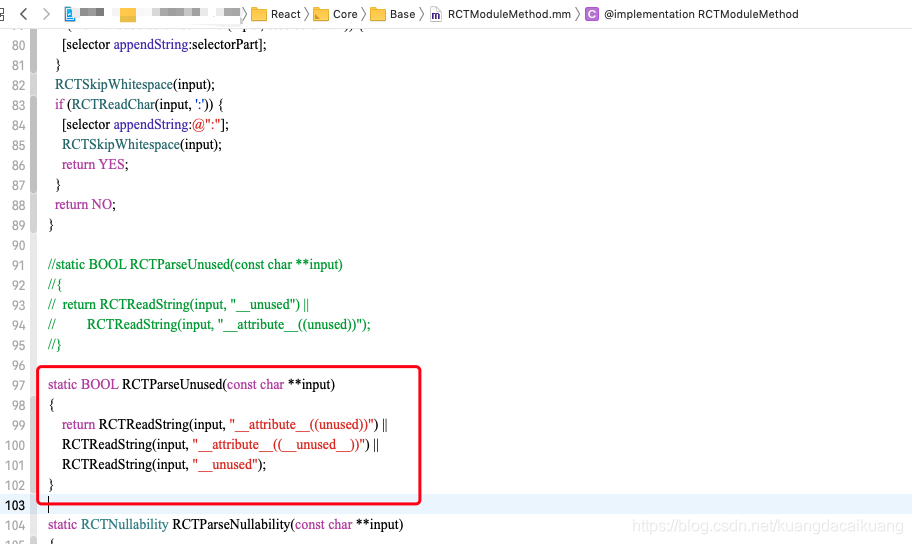
Task: Click line number 104 in the gutter
Action: click(15, 526)
